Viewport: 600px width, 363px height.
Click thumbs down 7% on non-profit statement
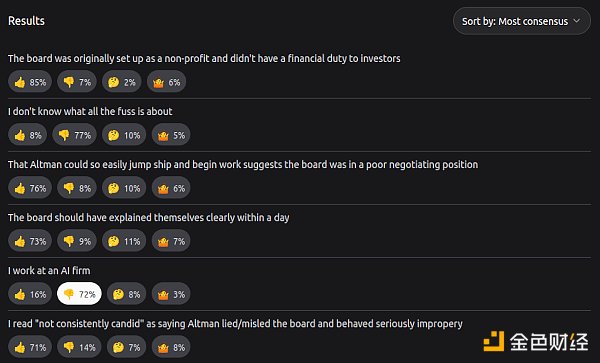[77, 82]
